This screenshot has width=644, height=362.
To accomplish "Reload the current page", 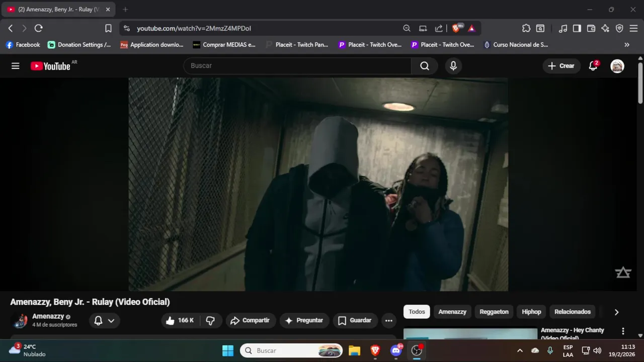I will pyautogui.click(x=39, y=28).
